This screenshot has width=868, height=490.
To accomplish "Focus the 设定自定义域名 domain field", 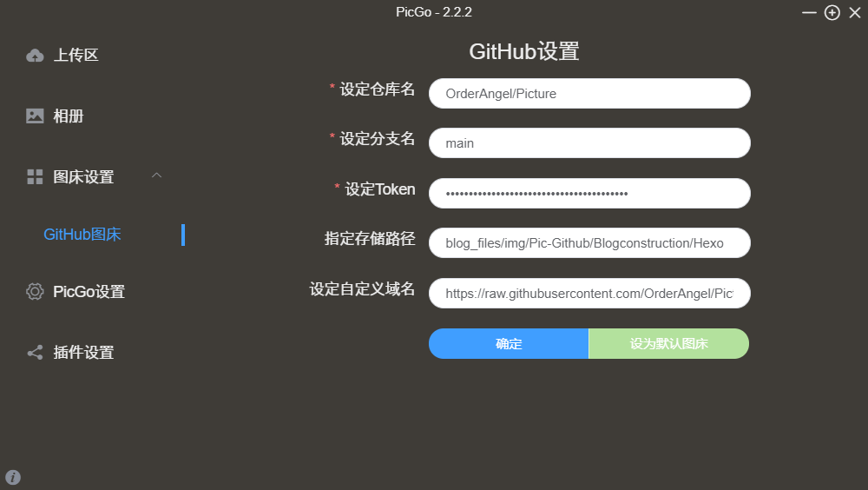I will [589, 294].
